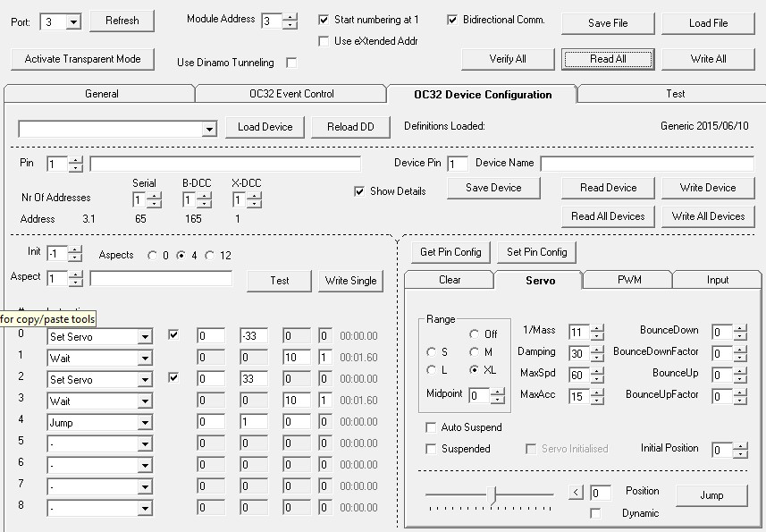Switch to the General tab
The width and height of the screenshot is (766, 532).
101,94
